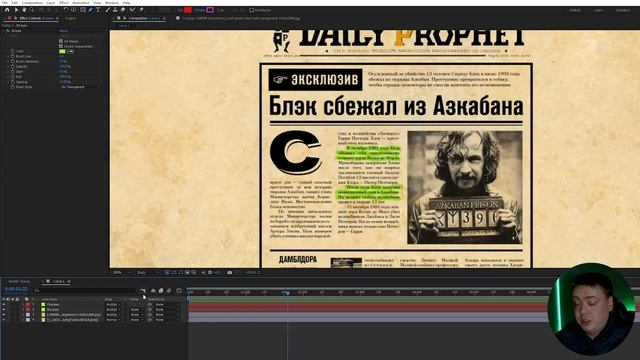640x360 pixels.
Task: Open the viewer magnification dropdown
Action: click(x=122, y=273)
